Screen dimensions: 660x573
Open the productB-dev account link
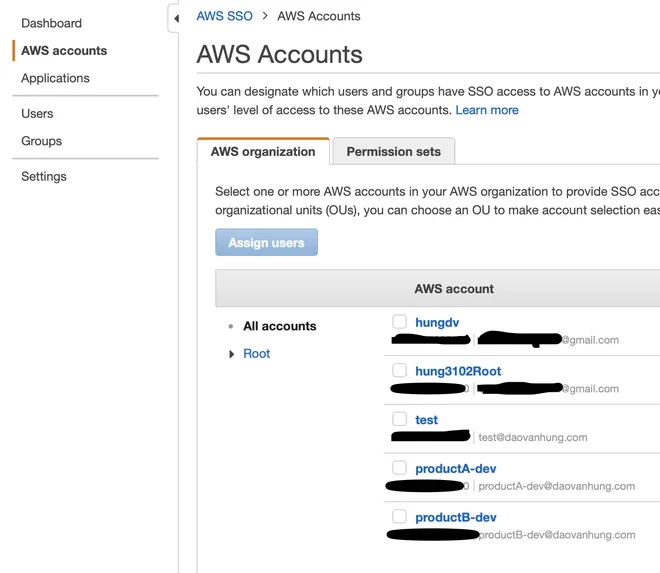coord(456,517)
